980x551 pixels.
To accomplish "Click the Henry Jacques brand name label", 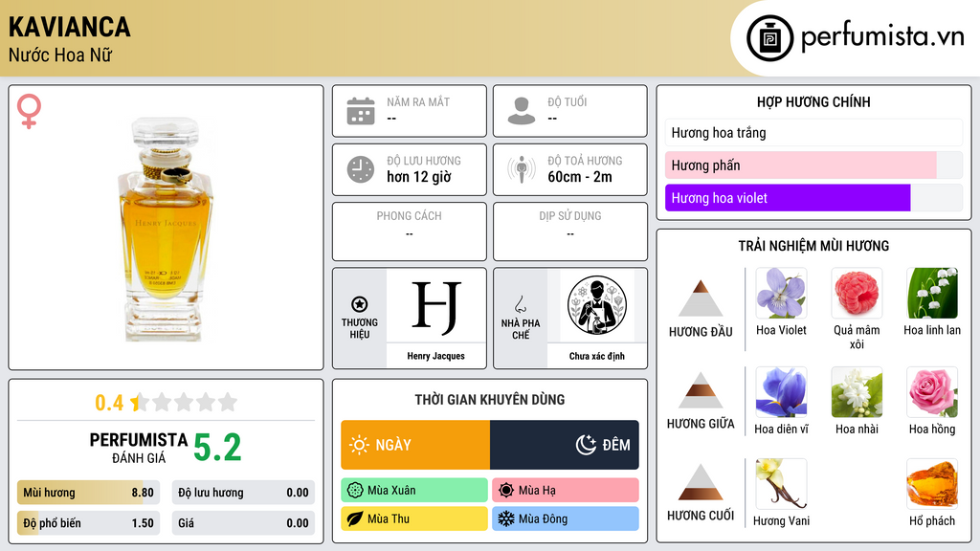I will 436,356.
